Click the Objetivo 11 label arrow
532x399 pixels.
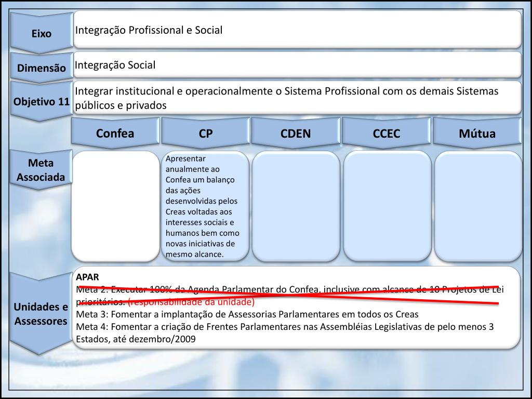(42, 101)
